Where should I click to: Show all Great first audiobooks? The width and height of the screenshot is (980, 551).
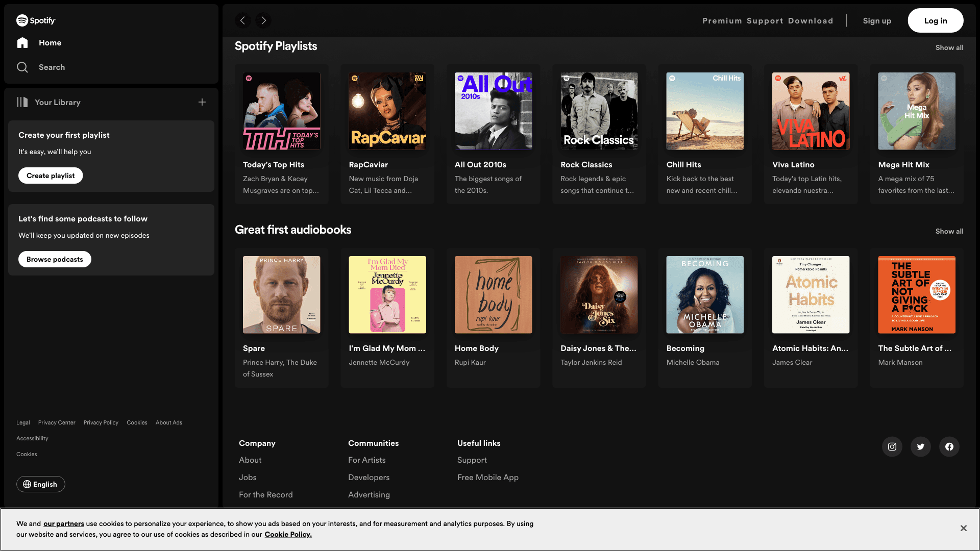(949, 231)
